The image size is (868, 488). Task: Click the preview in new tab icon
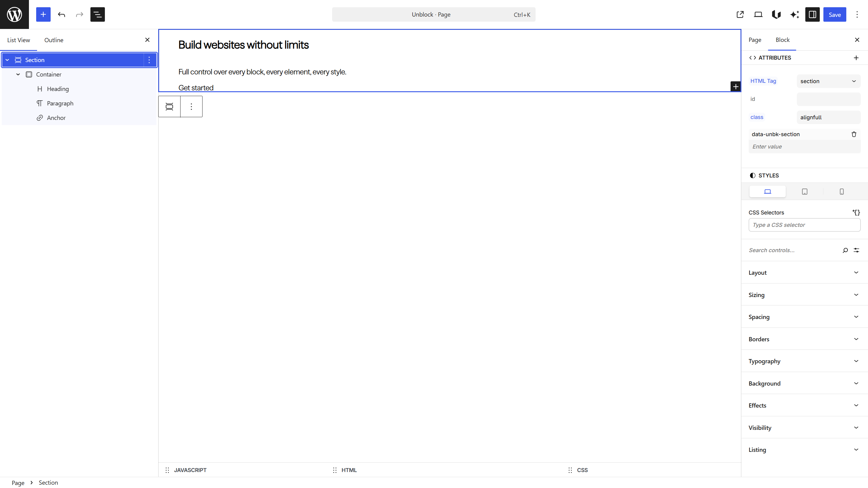[740, 14]
